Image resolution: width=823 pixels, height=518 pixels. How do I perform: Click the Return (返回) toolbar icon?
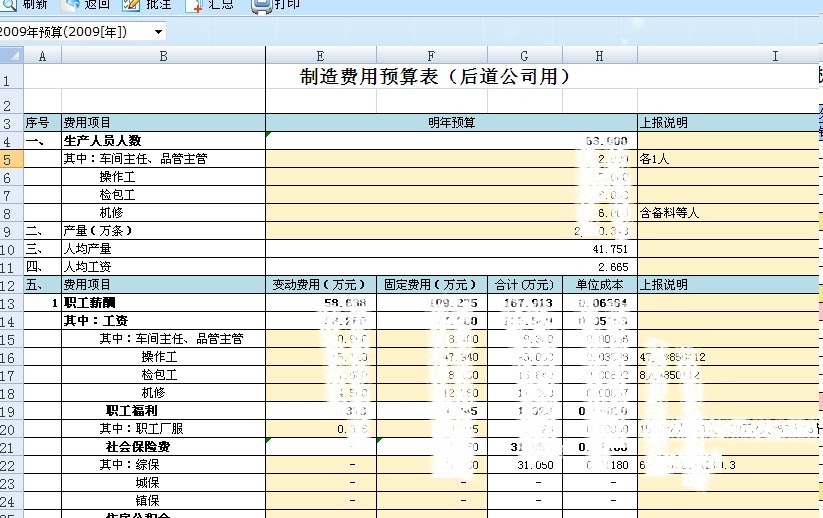(x=71, y=5)
